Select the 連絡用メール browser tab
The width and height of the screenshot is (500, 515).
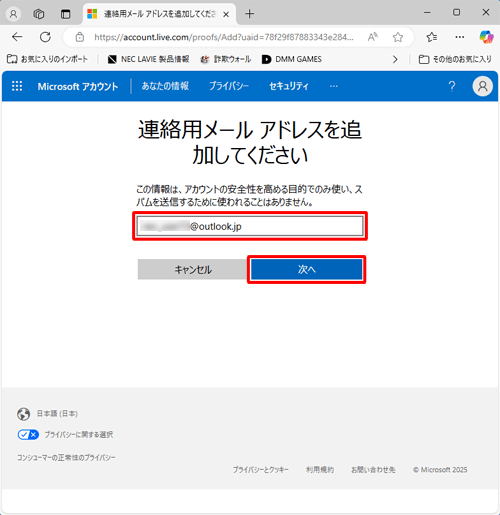click(159, 14)
